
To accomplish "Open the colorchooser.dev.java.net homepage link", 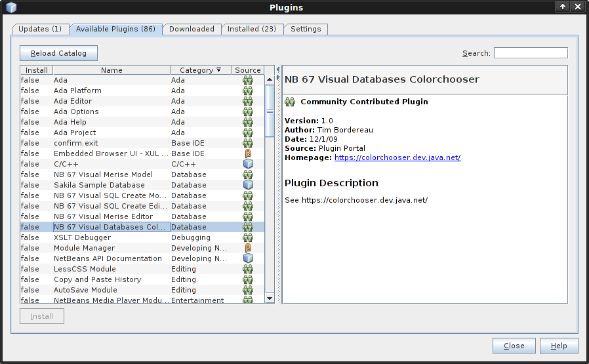I will coord(397,157).
